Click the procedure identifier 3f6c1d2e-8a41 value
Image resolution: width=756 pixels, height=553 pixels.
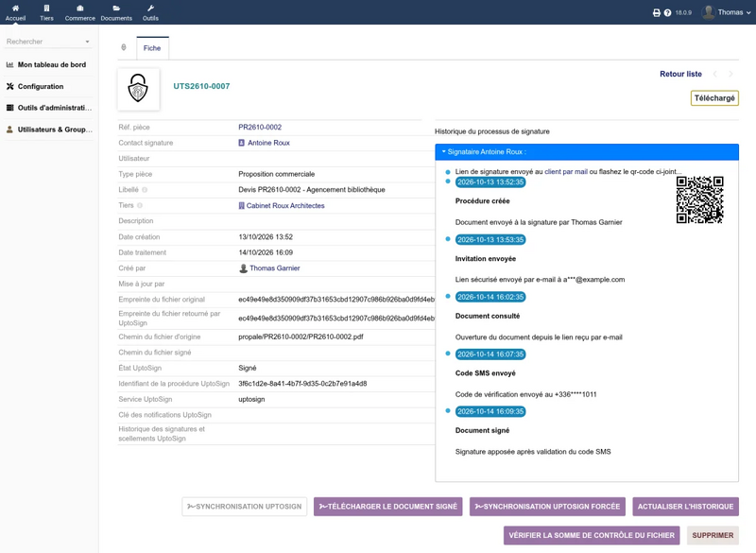tap(302, 384)
